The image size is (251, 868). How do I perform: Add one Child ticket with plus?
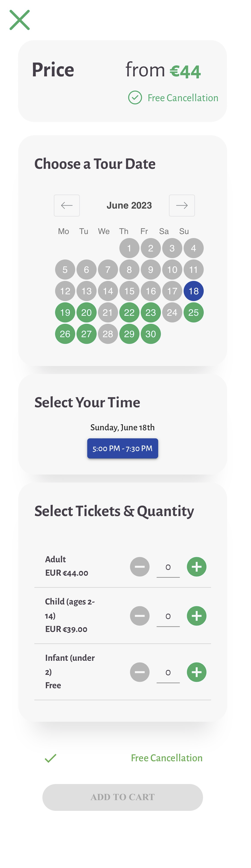(197, 616)
